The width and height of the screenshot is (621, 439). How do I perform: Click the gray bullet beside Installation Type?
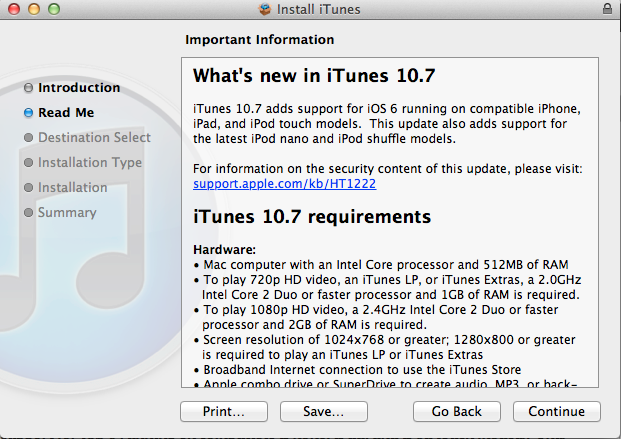click(28, 162)
